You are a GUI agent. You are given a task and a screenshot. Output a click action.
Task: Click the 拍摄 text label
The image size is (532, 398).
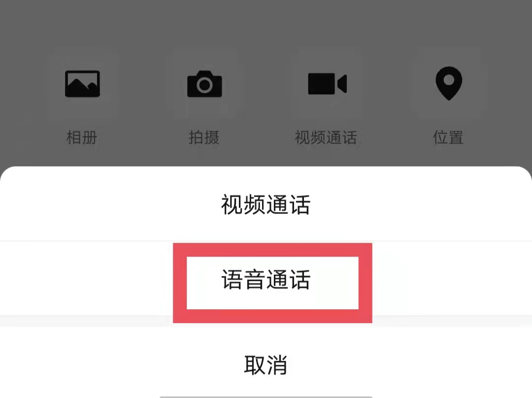(x=204, y=137)
